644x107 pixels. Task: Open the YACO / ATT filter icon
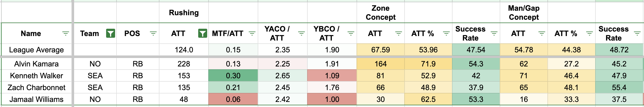(x=301, y=34)
